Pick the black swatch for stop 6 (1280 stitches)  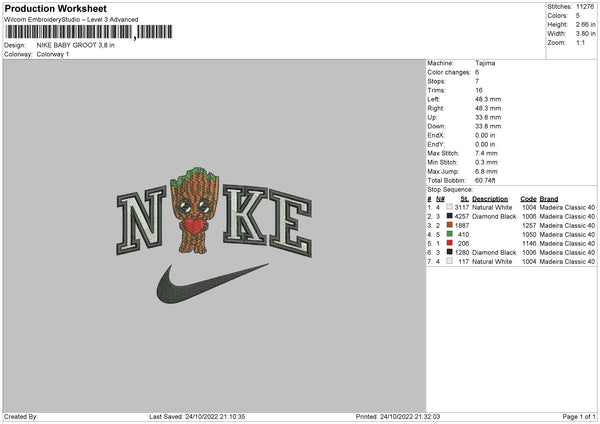(x=450, y=252)
